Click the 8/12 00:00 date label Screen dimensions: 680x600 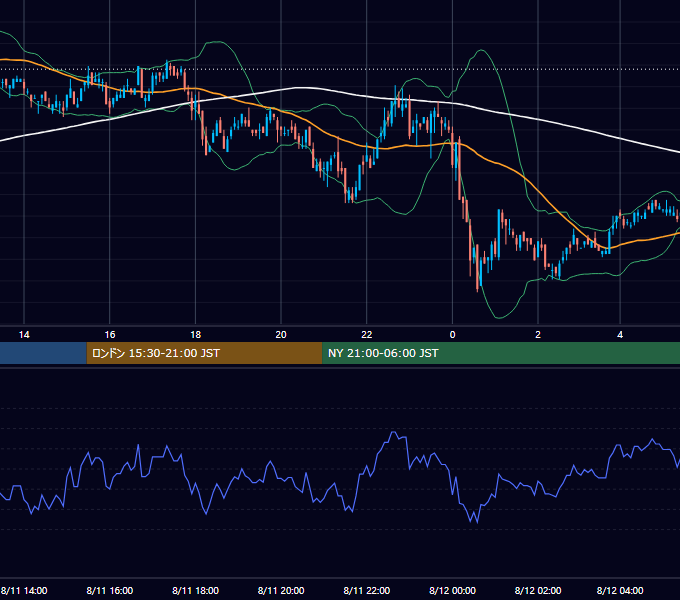(452, 590)
